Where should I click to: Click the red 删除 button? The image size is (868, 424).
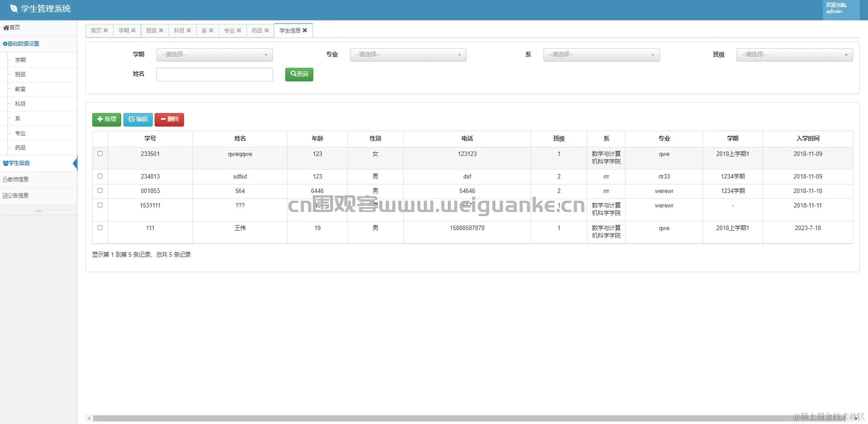click(170, 119)
